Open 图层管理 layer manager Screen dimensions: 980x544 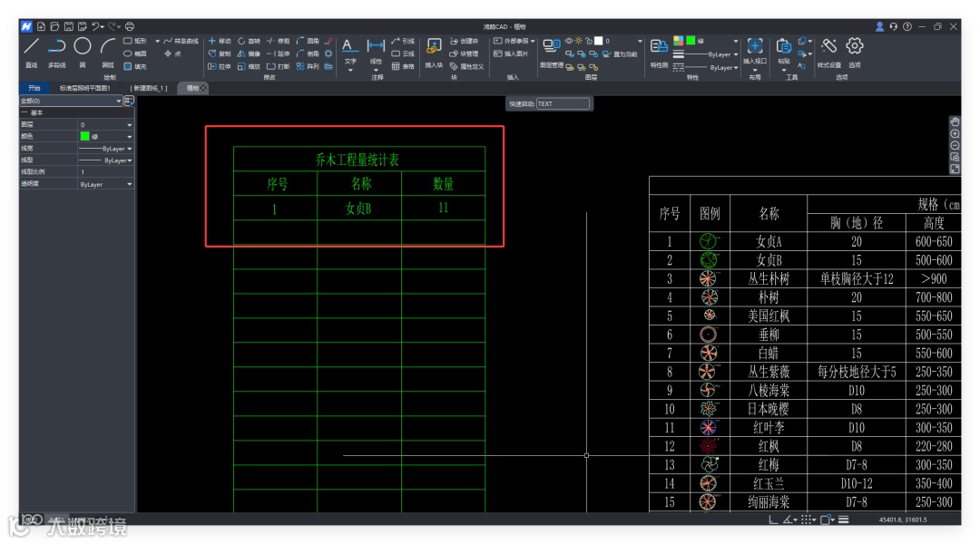click(552, 52)
